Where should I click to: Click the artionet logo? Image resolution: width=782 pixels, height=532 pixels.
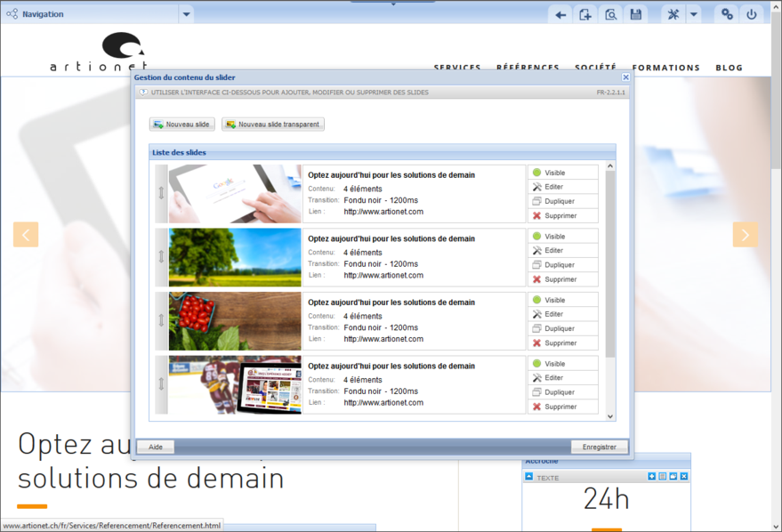coord(100,52)
